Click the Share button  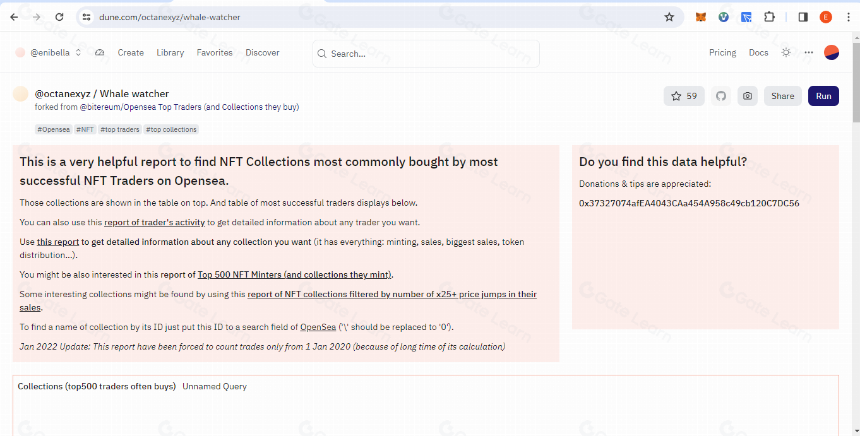(783, 96)
